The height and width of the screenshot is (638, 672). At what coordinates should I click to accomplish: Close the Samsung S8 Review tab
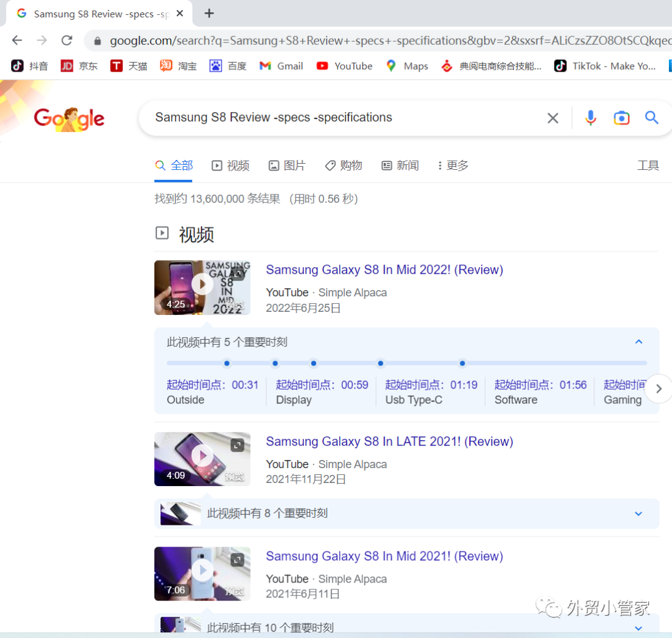click(180, 13)
